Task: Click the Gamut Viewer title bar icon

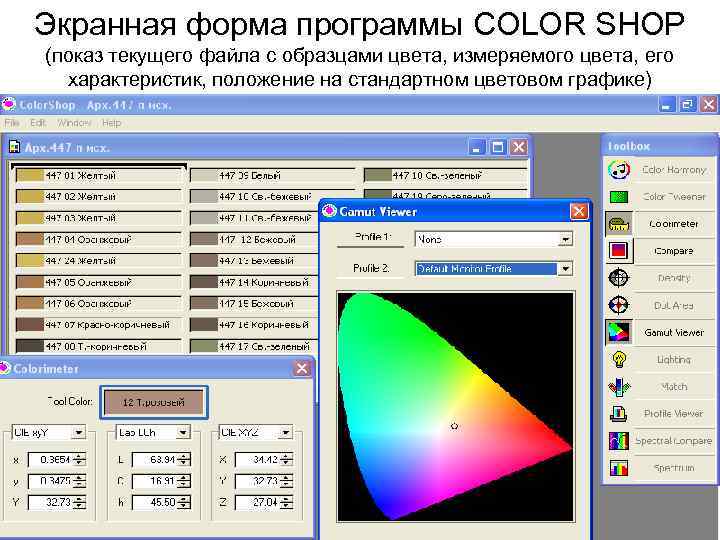Action: (329, 211)
